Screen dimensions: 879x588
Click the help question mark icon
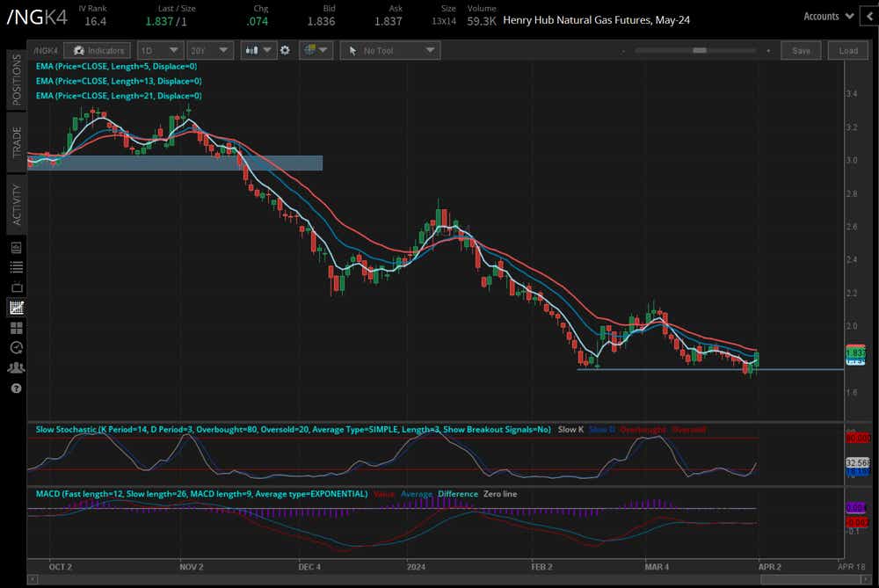16,388
